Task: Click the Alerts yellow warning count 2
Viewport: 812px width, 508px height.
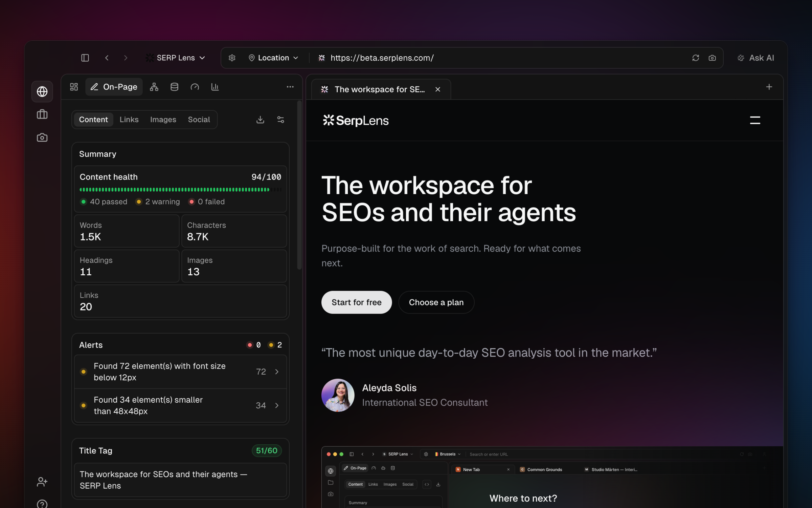Action: [x=275, y=345]
